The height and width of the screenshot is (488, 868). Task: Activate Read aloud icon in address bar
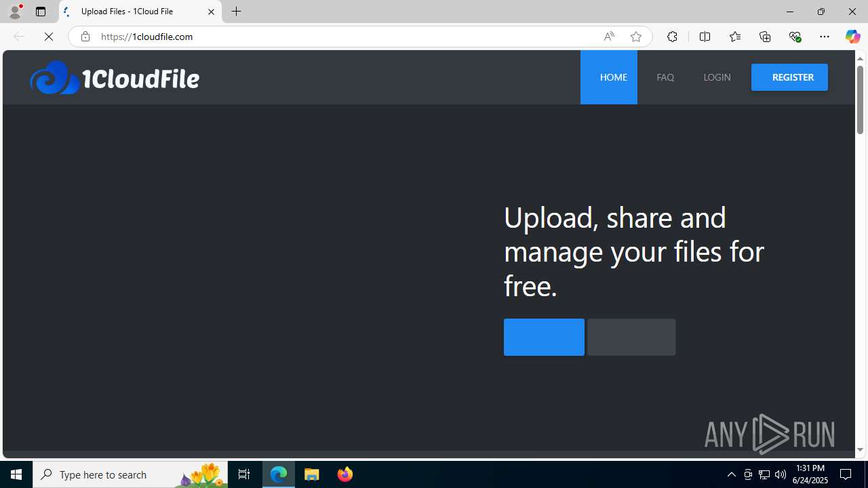click(x=609, y=37)
